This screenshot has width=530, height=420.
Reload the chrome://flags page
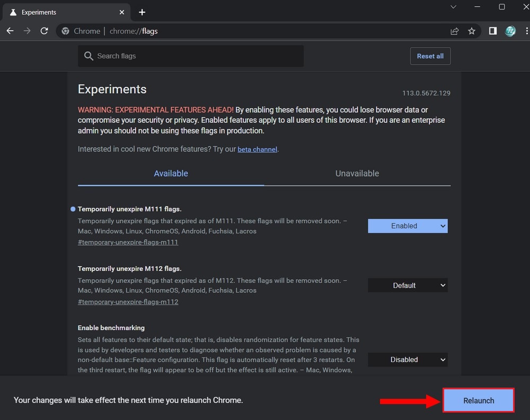[x=45, y=31]
